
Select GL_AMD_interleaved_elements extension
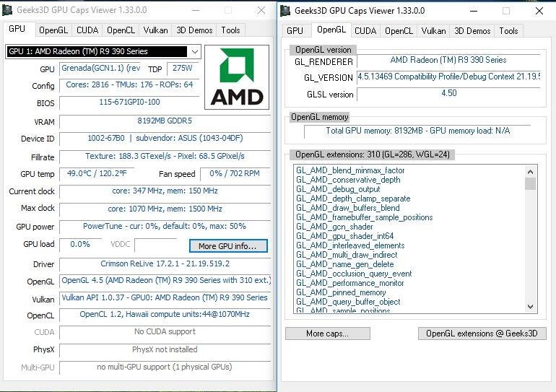(x=350, y=245)
